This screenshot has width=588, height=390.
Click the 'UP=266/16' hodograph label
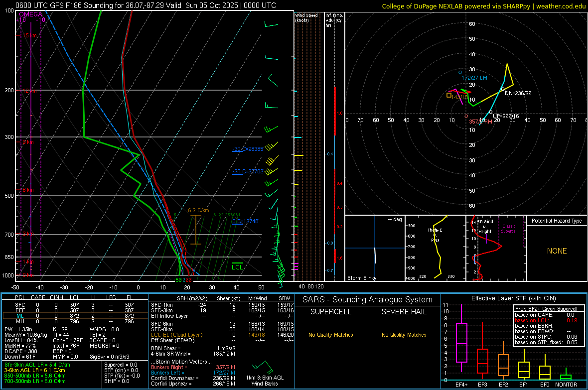coord(506,116)
